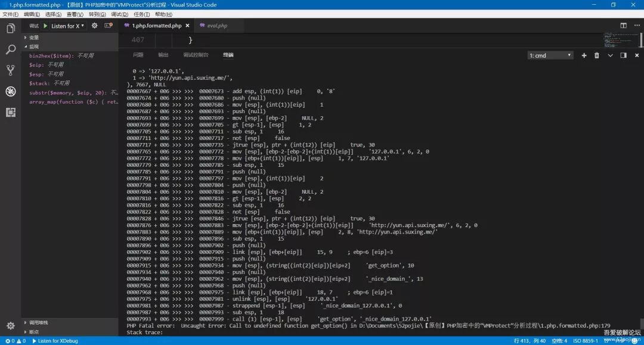This screenshot has height=345, width=644.
Task: Restore down the Visual Studio Code window
Action: [613, 5]
